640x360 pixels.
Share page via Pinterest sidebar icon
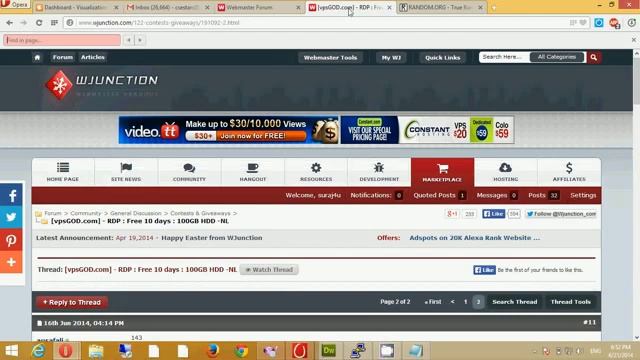pyautogui.click(x=11, y=240)
